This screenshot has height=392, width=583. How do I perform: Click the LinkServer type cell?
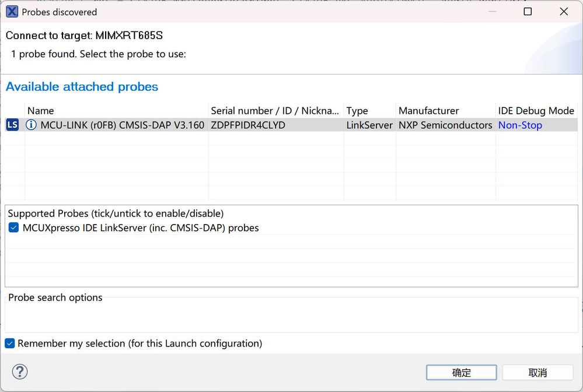(369, 125)
